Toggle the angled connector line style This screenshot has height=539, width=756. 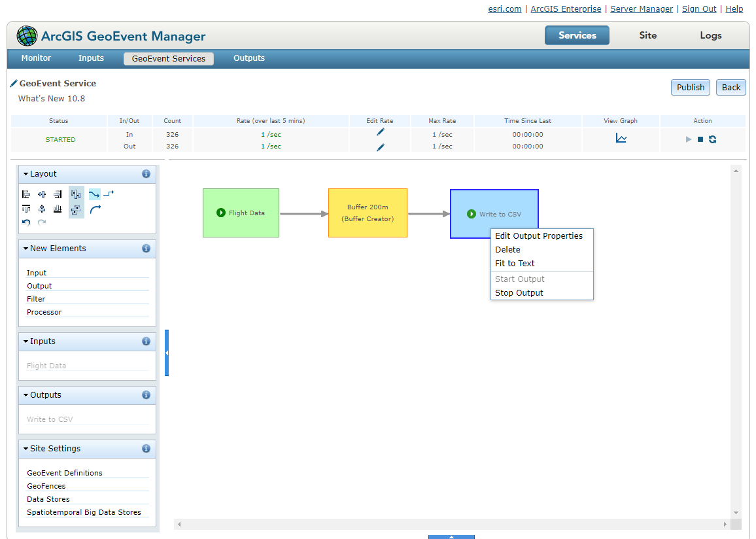[x=109, y=193]
